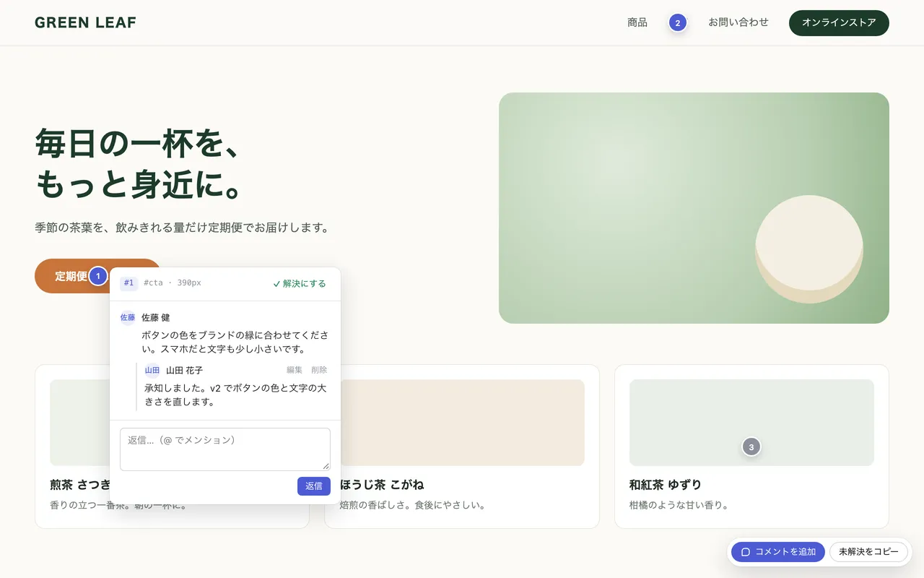
Task: Edit 山田 花子's reply via 編集
Action: [295, 370]
